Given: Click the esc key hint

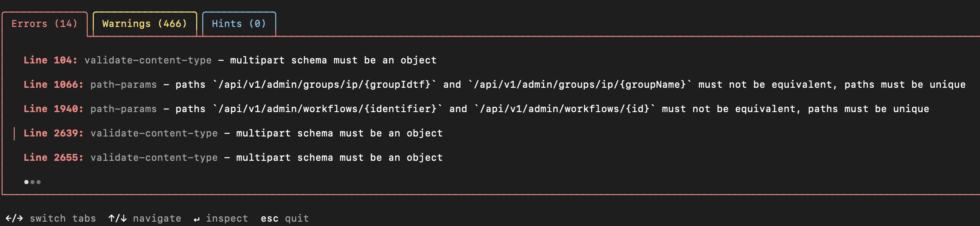Looking at the screenshot, I should click(269, 218).
